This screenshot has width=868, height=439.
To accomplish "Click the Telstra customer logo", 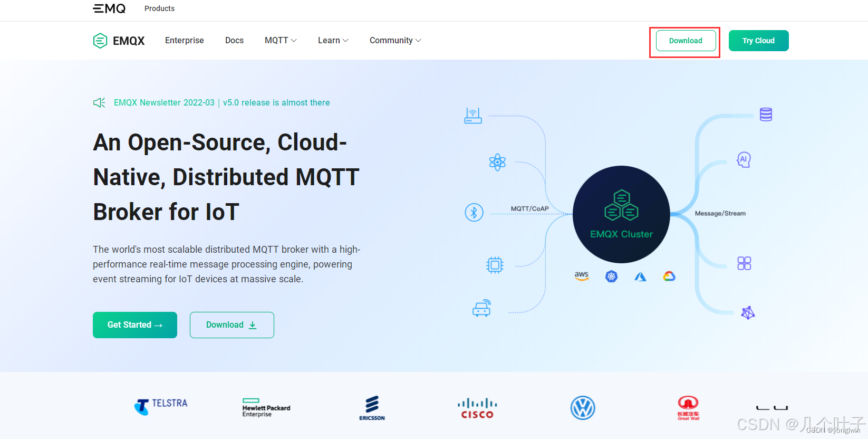I will tap(161, 407).
